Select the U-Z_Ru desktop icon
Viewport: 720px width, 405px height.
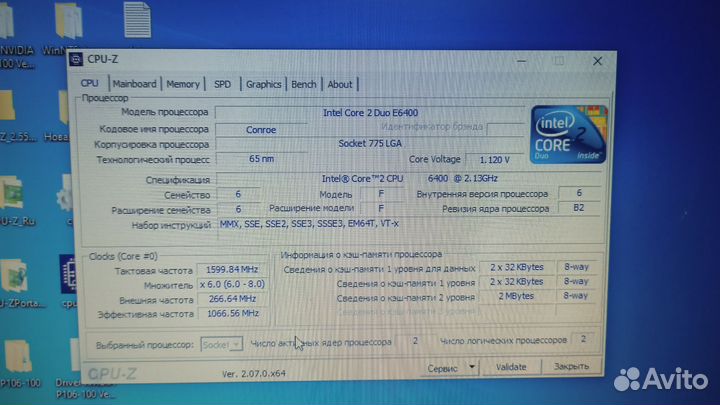tap(16, 200)
